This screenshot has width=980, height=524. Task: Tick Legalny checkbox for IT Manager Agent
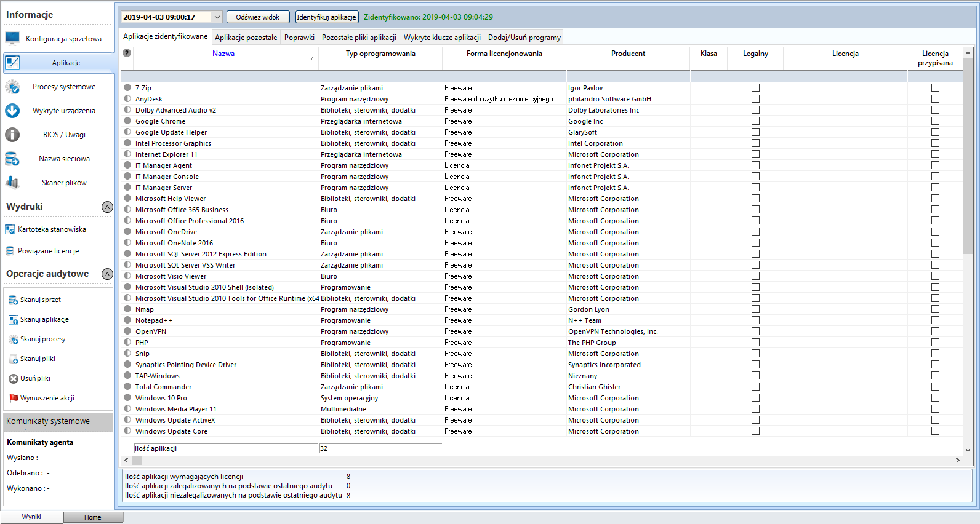click(755, 165)
